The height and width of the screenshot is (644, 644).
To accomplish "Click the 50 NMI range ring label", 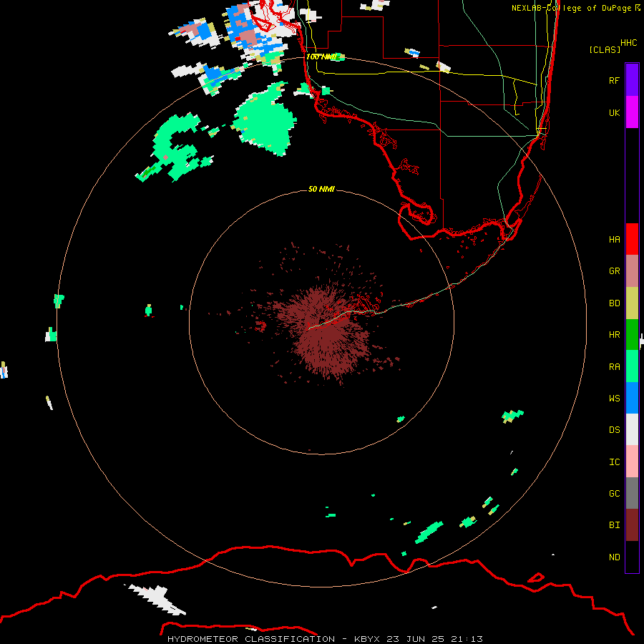I will 321,189.
